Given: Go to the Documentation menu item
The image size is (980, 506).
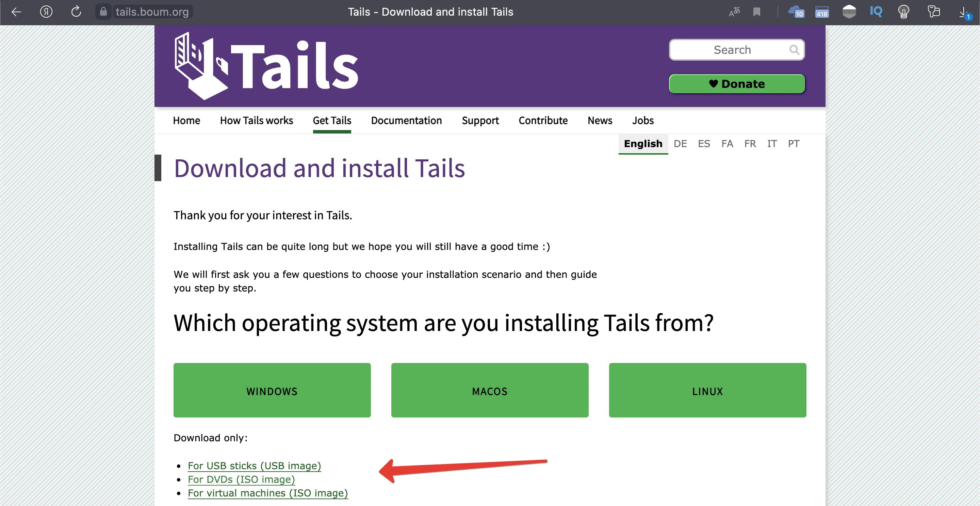Looking at the screenshot, I should pyautogui.click(x=406, y=120).
